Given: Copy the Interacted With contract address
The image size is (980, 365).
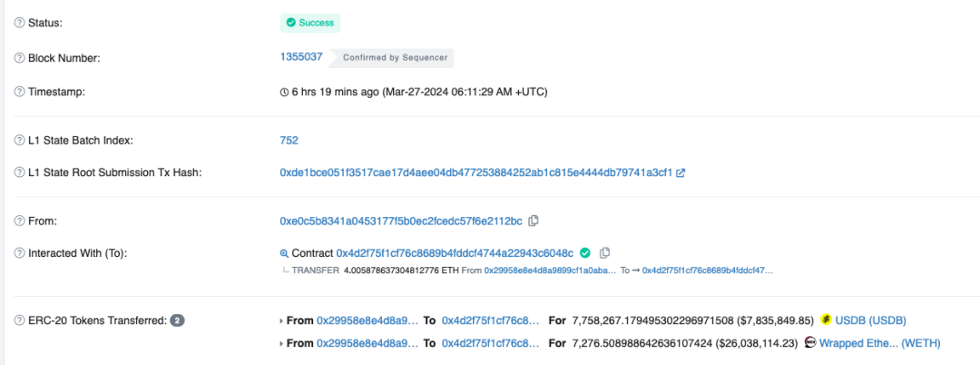Looking at the screenshot, I should [x=605, y=252].
